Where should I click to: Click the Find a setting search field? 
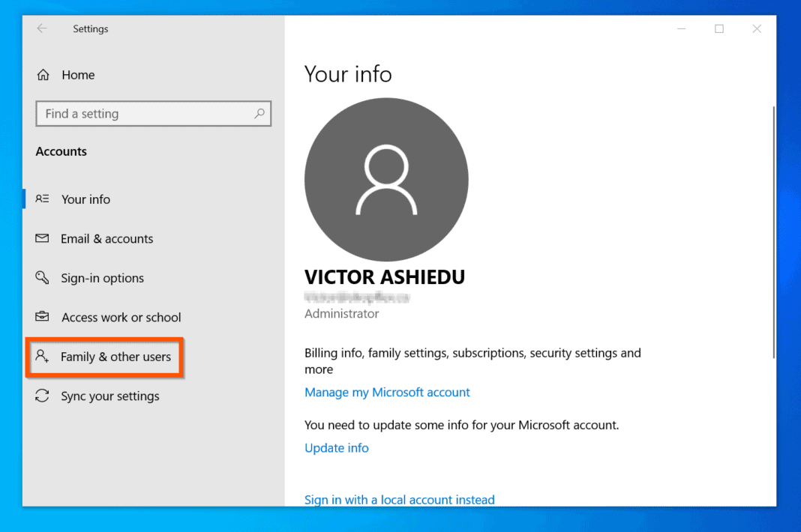tap(135, 113)
